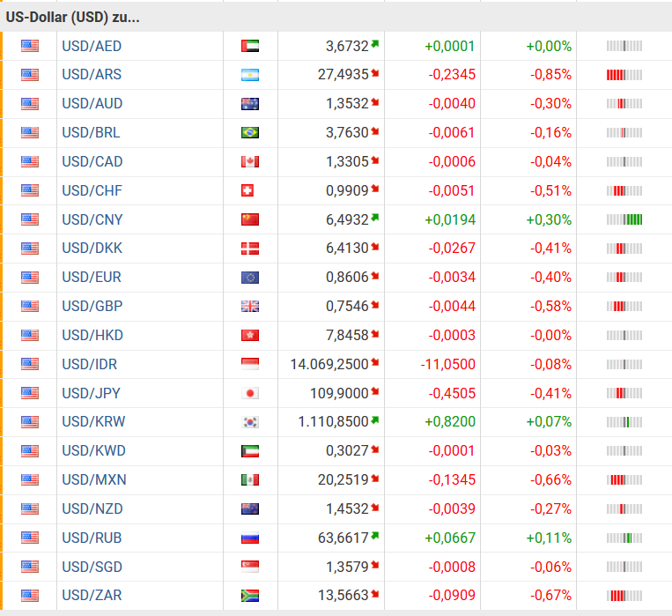
Task: Open the USD/EUR currency pair link
Action: (92, 278)
